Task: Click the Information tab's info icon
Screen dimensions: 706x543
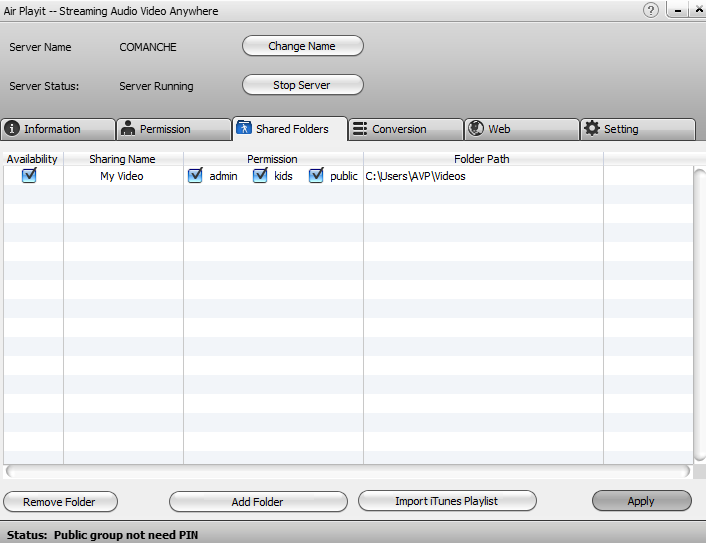Action: tap(12, 128)
